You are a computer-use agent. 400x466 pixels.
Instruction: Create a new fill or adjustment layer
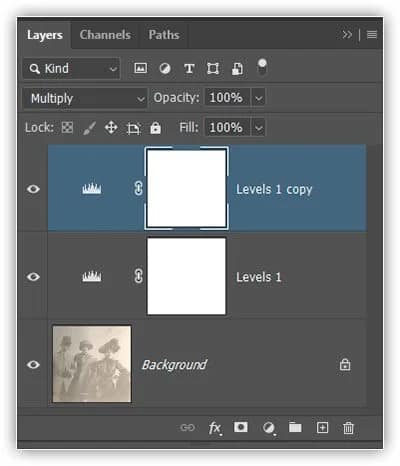(x=269, y=428)
